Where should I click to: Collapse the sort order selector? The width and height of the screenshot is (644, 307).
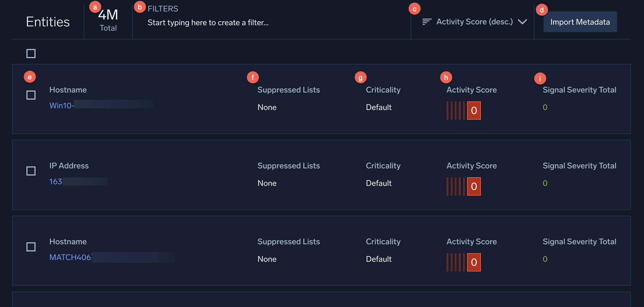(523, 22)
